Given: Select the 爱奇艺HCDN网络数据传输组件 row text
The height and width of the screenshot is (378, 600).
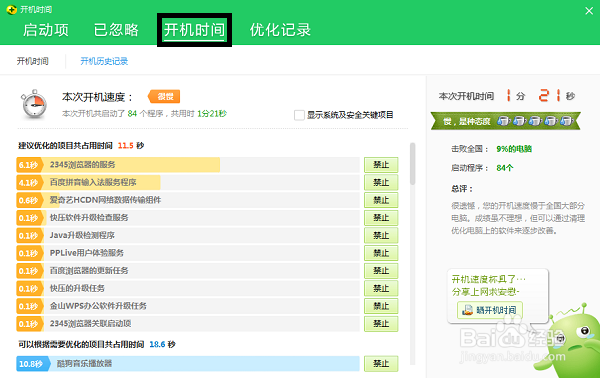Looking at the screenshot, I should point(105,200).
